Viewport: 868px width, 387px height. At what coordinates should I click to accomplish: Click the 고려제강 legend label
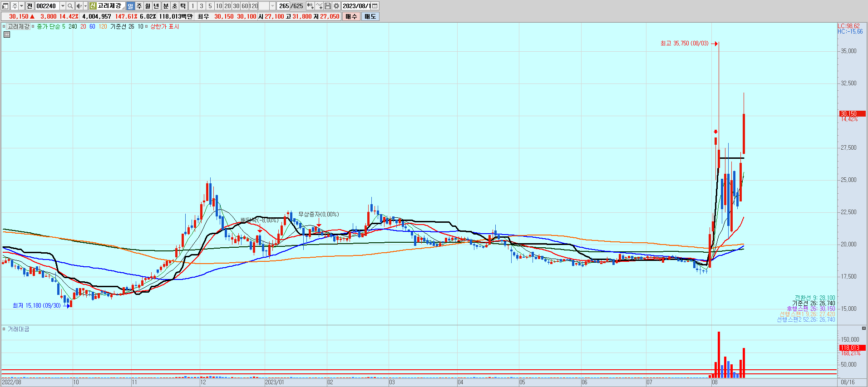pos(19,26)
